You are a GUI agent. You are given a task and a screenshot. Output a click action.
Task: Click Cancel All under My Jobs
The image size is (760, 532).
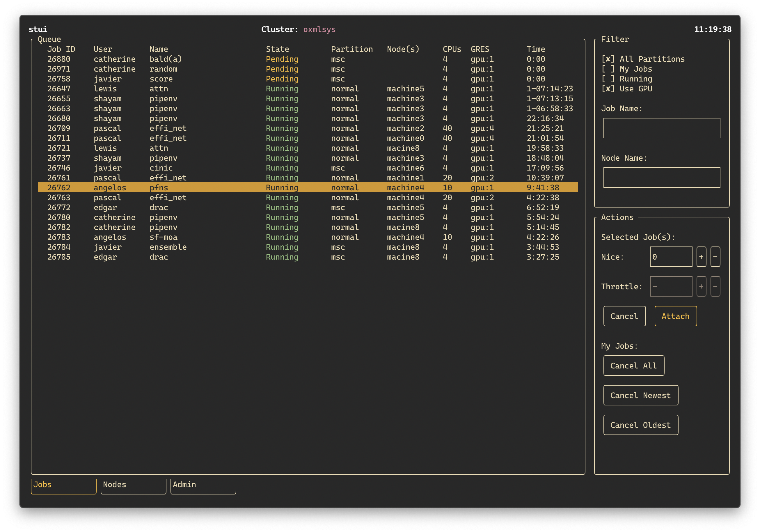[x=633, y=365]
